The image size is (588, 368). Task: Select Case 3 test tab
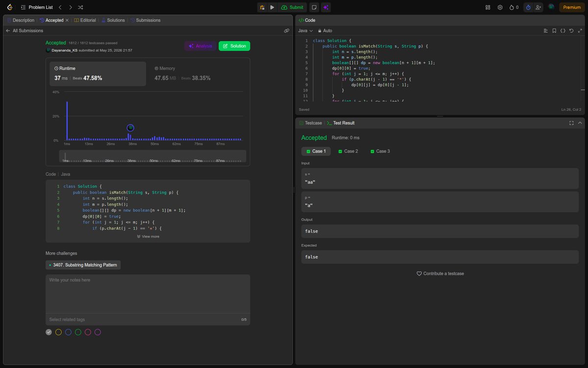coord(380,151)
